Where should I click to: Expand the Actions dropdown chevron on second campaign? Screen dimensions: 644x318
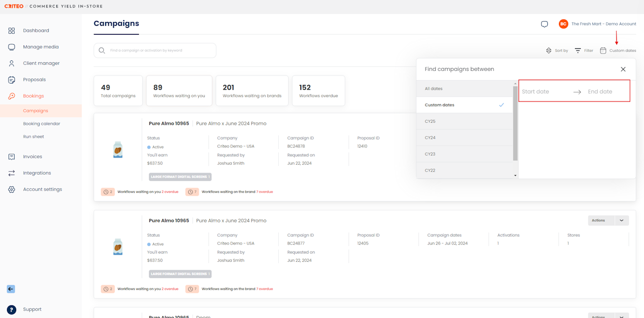point(621,220)
